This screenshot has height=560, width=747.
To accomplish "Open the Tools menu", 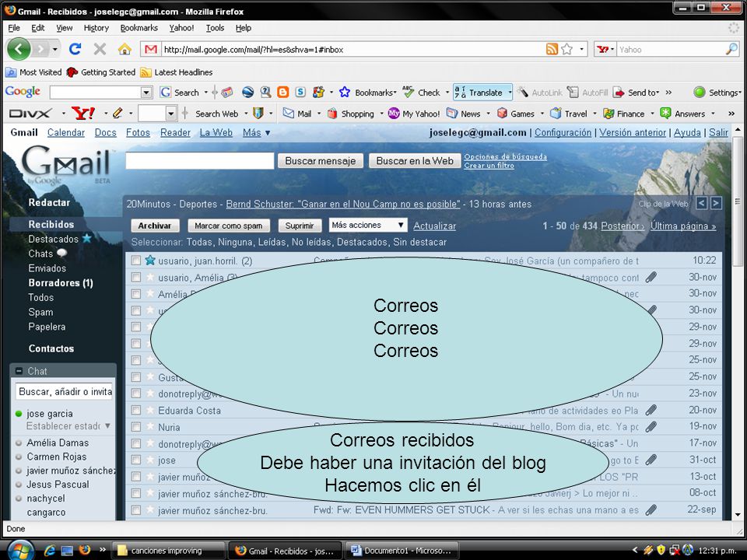I will pyautogui.click(x=215, y=28).
